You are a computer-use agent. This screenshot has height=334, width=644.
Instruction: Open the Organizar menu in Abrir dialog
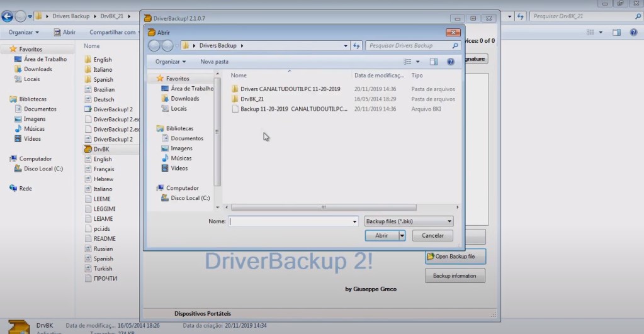pos(171,62)
